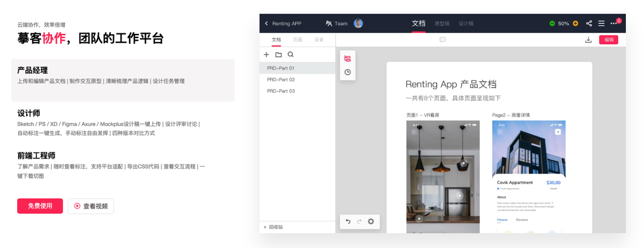Screen dimensions: 644x248
Task: Click the comment bubble icon
Action: [x=443, y=40]
